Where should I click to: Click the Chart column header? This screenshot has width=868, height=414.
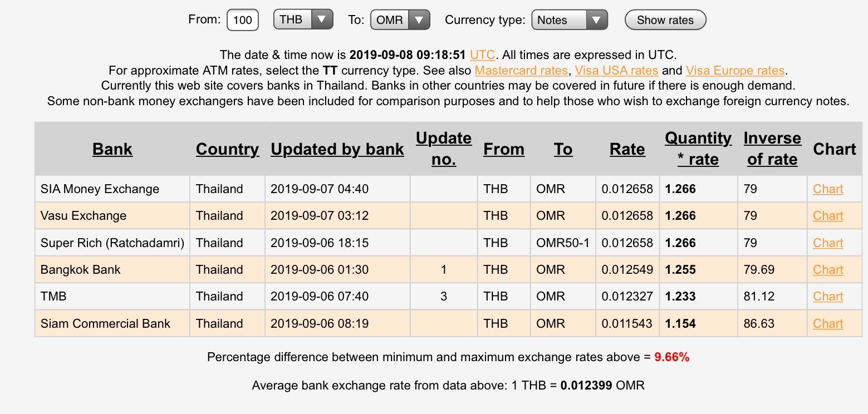point(835,149)
